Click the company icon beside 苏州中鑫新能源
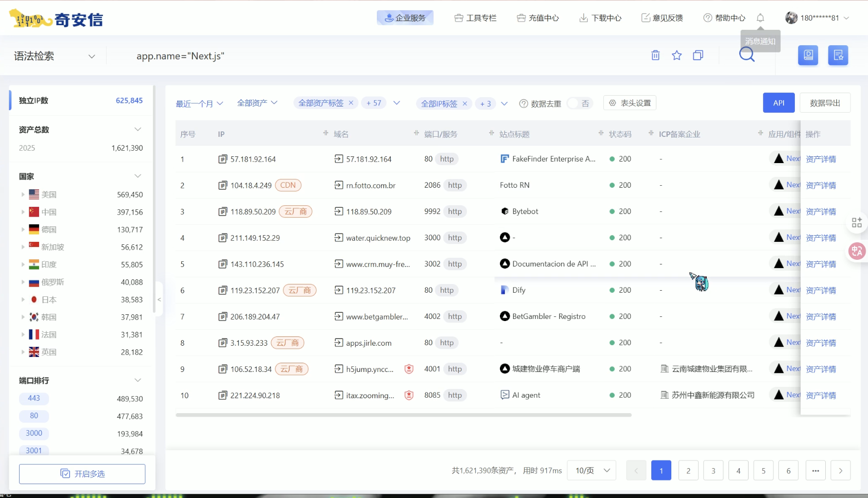This screenshot has width=868, height=498. (665, 395)
